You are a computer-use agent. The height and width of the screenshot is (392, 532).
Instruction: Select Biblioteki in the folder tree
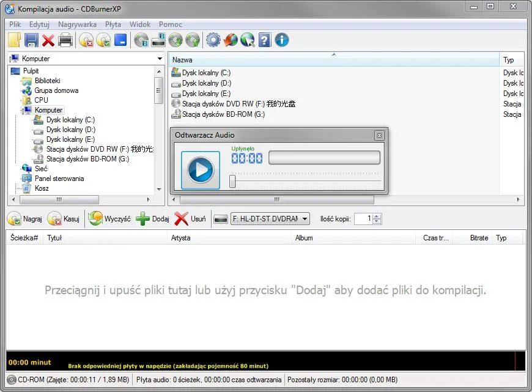click(48, 81)
